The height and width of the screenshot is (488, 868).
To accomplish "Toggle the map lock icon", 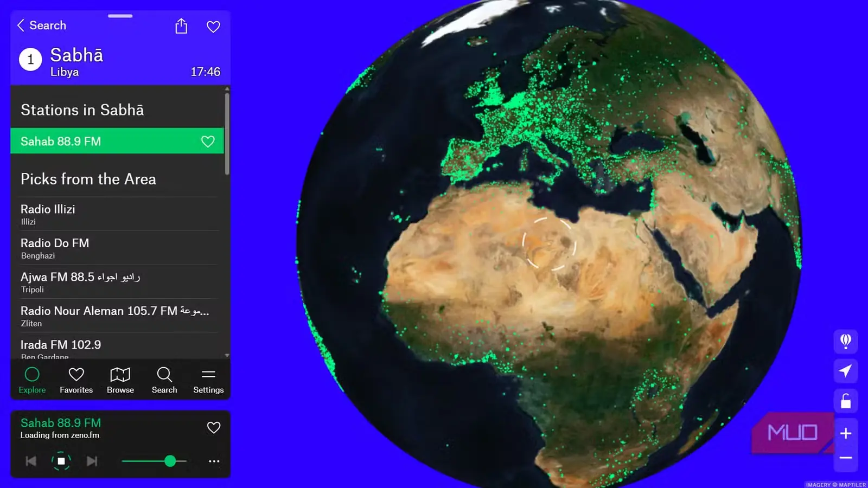I will 845,401.
